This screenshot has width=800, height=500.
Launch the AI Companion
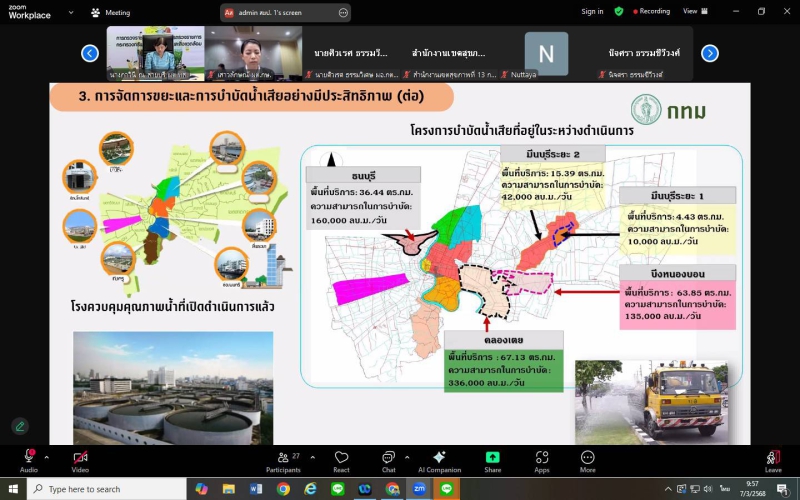439,459
